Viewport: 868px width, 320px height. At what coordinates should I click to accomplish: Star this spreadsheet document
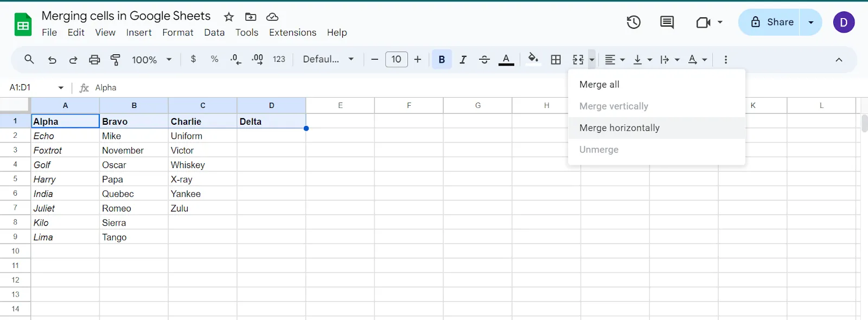click(x=229, y=17)
